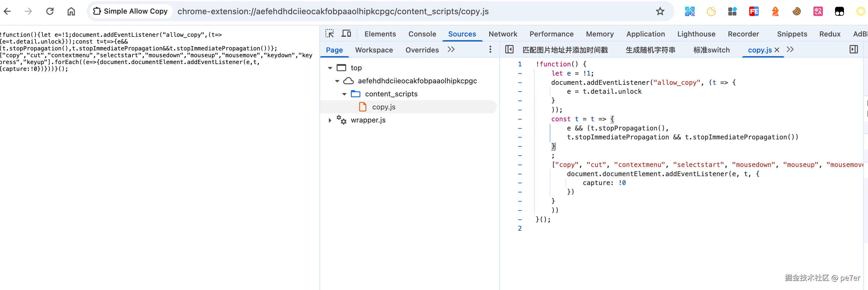The width and height of the screenshot is (868, 290).
Task: Open the Lighthouse tab
Action: pyautogui.click(x=696, y=34)
